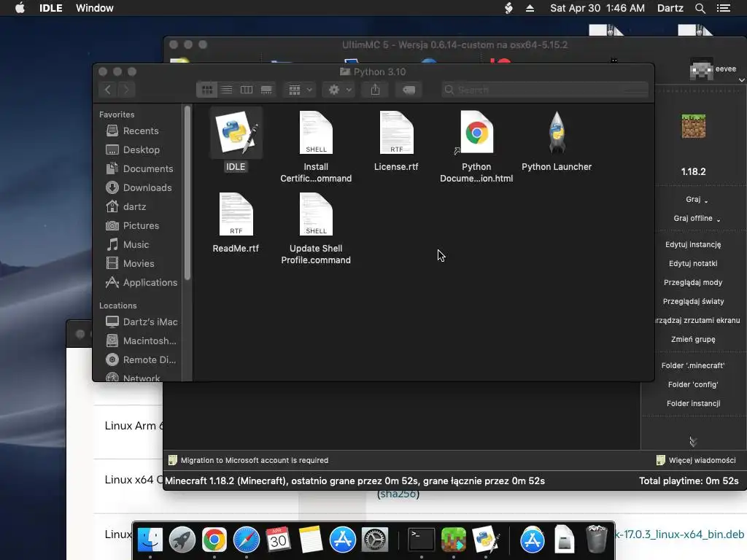Open Movies in Finder sidebar

(x=130, y=263)
